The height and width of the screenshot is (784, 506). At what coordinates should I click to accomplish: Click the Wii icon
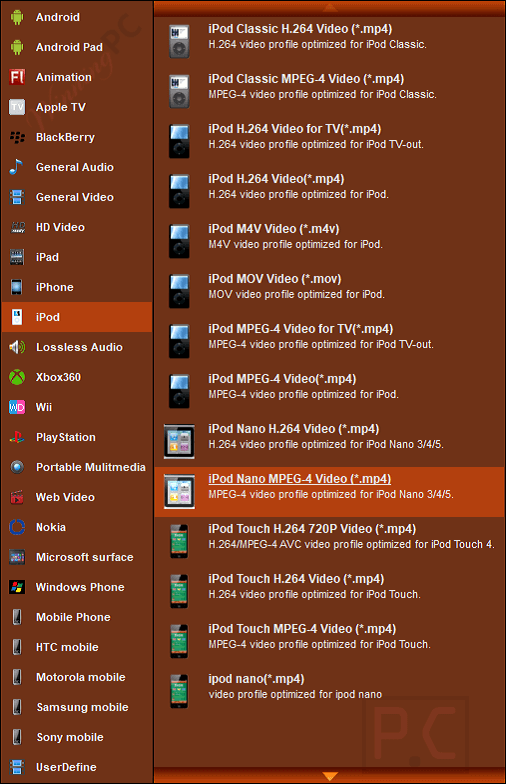(x=17, y=407)
